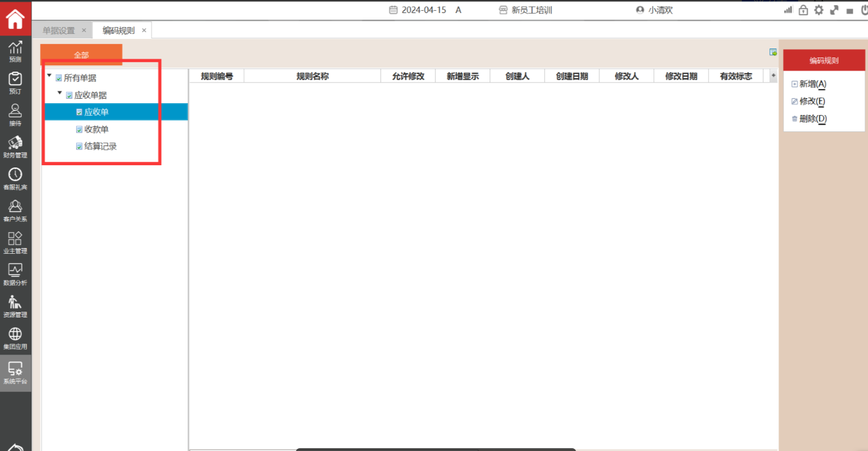Toggle the 结算记录 checkbox in tree
Viewport: 868px width, 451px height.
[x=79, y=147]
